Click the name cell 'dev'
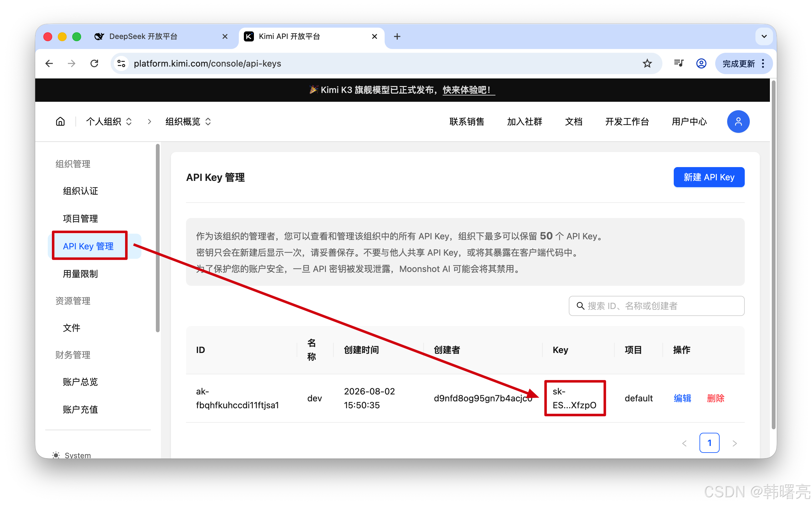 [315, 398]
